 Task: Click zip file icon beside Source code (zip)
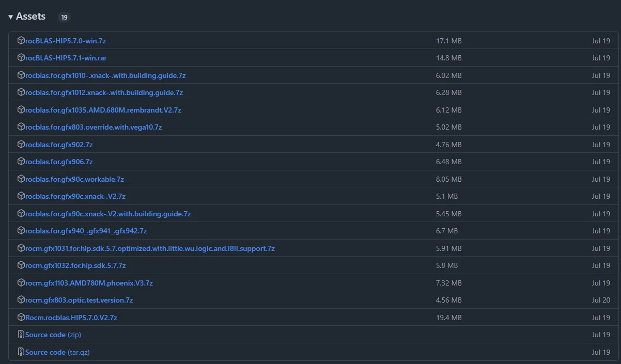click(21, 334)
